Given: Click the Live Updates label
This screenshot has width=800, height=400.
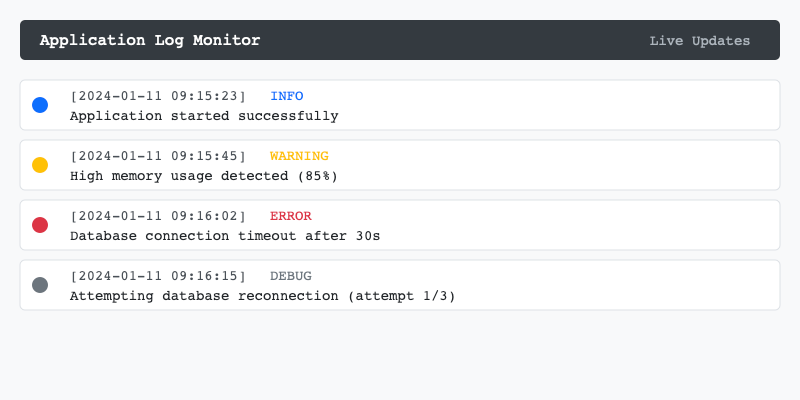Looking at the screenshot, I should pyautogui.click(x=699, y=41).
